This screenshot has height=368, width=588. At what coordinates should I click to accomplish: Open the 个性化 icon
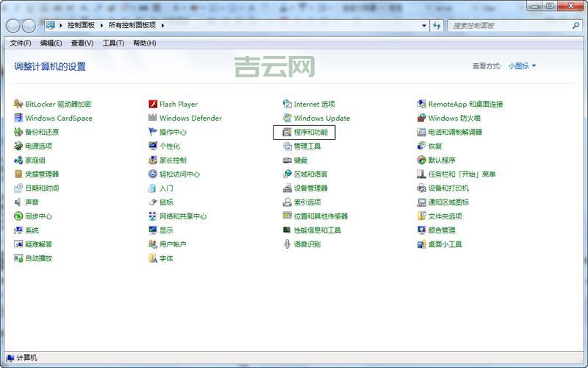point(153,146)
